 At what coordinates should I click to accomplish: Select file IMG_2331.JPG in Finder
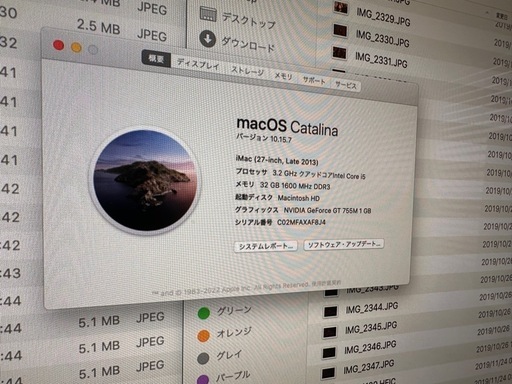381,59
